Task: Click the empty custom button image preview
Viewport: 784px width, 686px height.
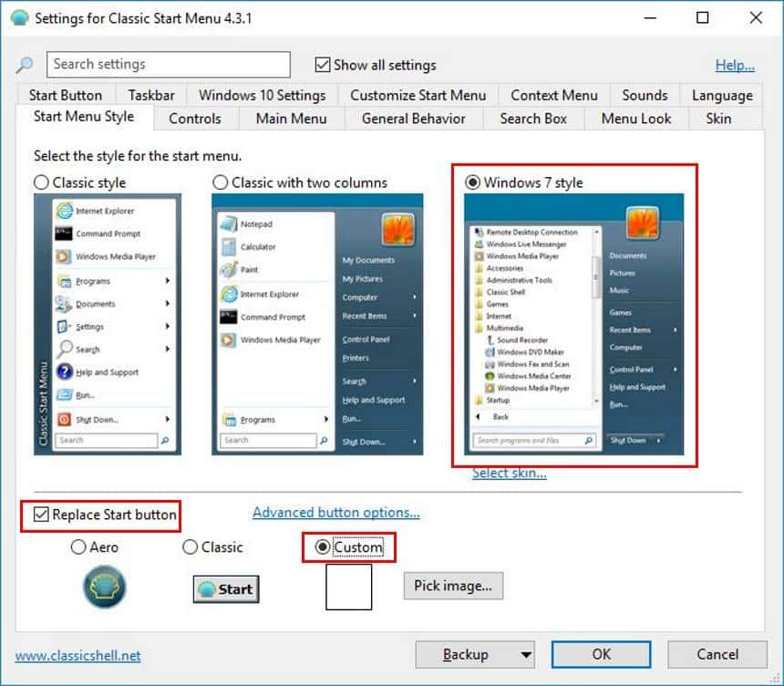Action: 348,587
